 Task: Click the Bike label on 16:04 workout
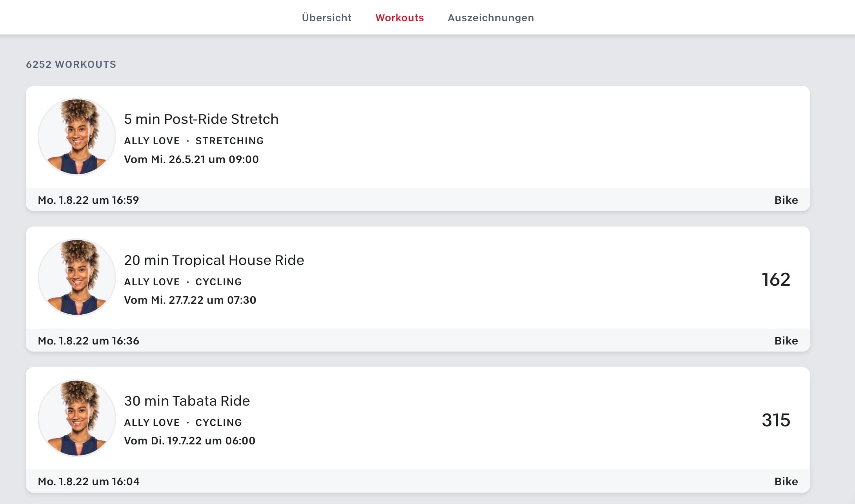coord(786,481)
